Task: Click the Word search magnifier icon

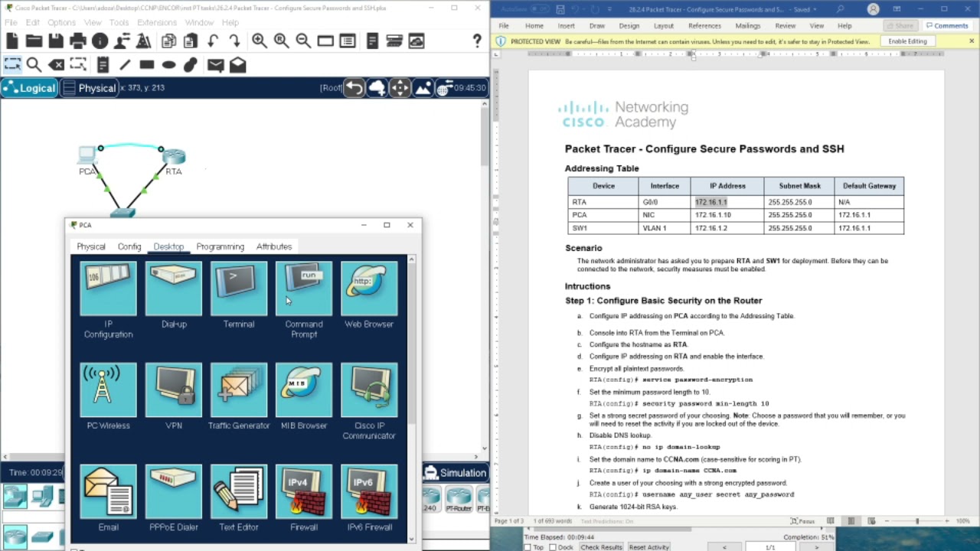Action: tap(840, 9)
